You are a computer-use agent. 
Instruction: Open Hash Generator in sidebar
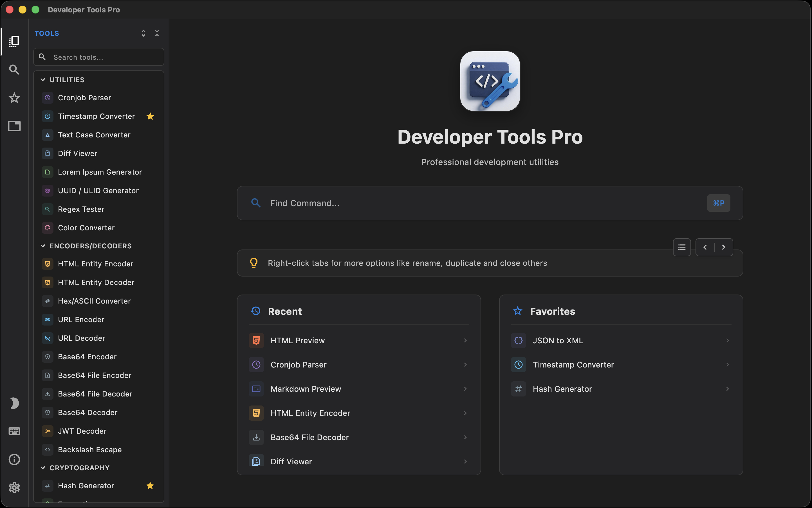coord(99,485)
